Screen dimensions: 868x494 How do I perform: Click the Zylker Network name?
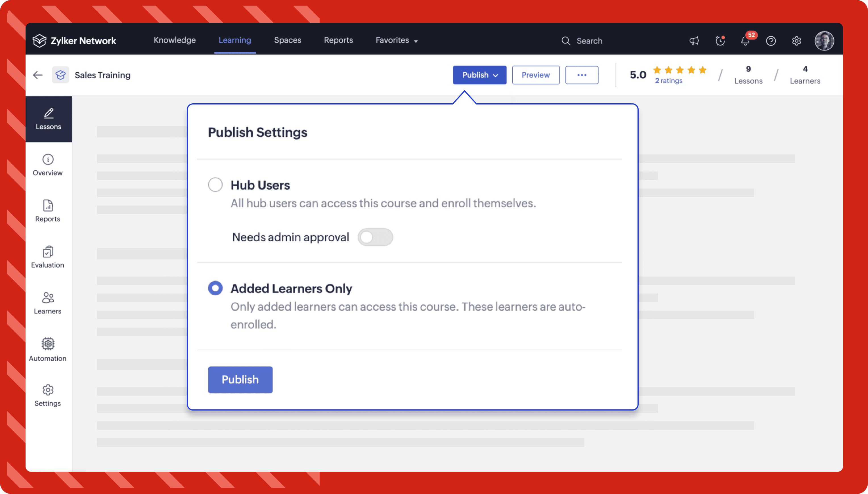83,41
